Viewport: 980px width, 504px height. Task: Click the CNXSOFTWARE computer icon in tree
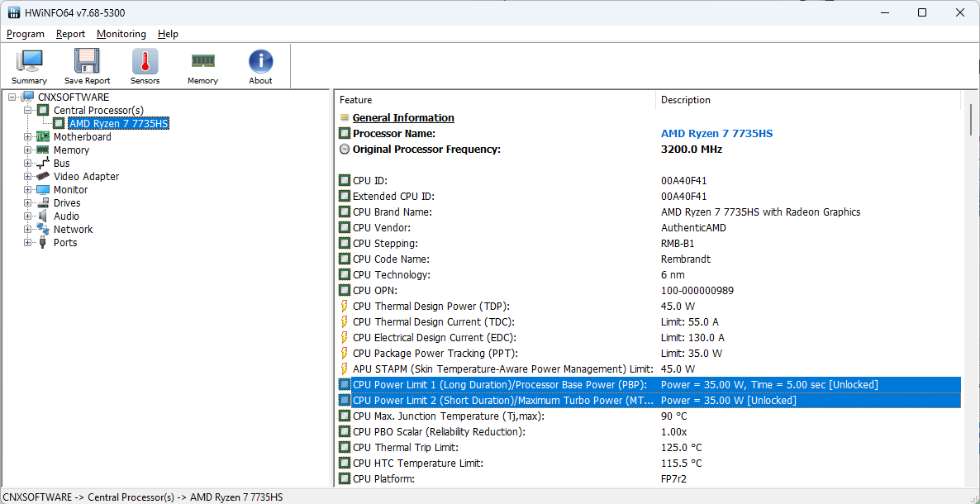[x=28, y=97]
